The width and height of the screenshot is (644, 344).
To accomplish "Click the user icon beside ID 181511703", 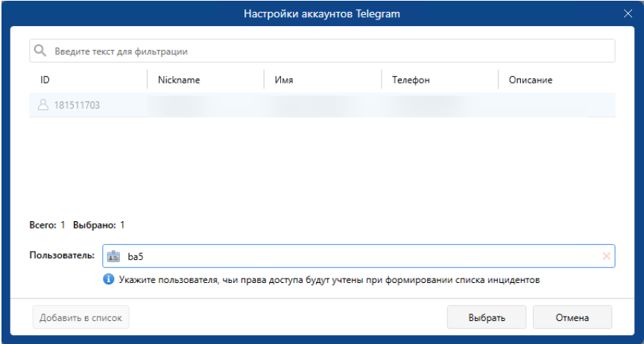I will point(43,106).
